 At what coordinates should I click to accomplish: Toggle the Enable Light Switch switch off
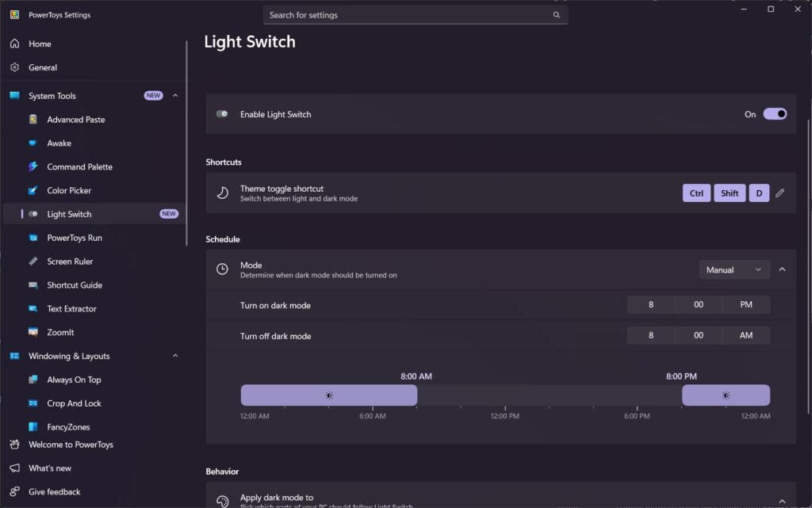[x=775, y=114]
